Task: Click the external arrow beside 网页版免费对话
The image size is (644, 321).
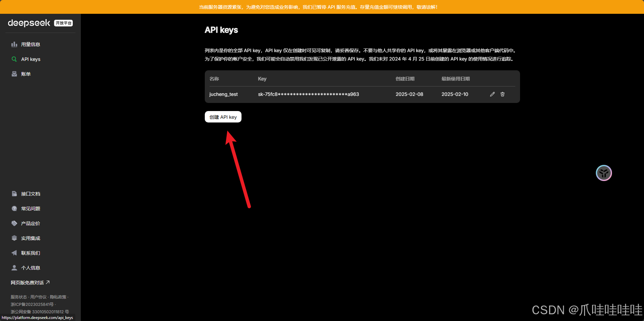Action: tap(48, 282)
